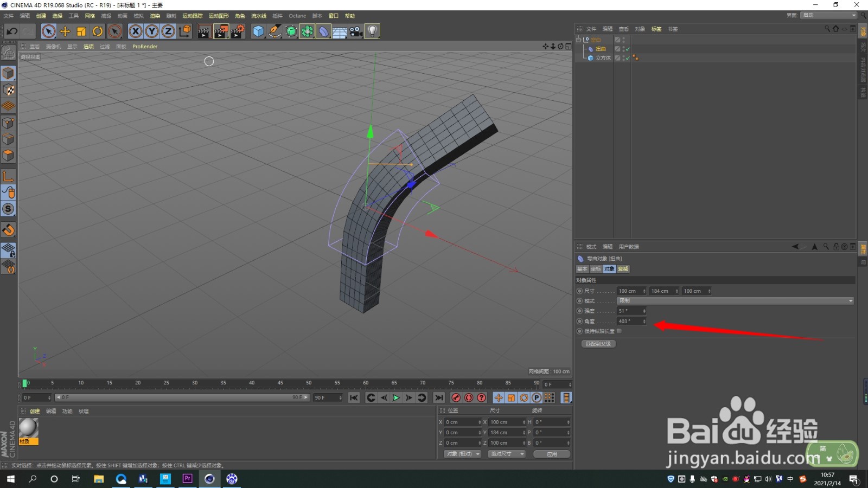
Task: Select the Rotate tool
Action: (x=98, y=31)
